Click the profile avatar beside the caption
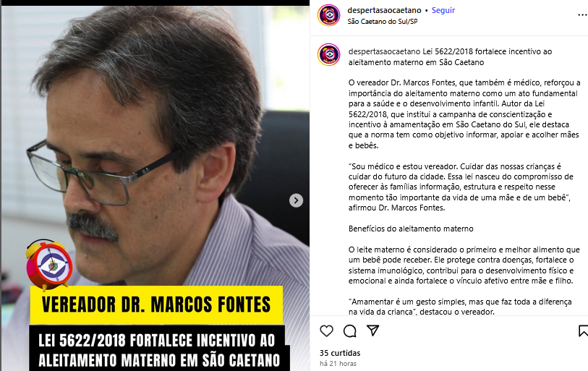This screenshot has width=588, height=371. click(329, 55)
